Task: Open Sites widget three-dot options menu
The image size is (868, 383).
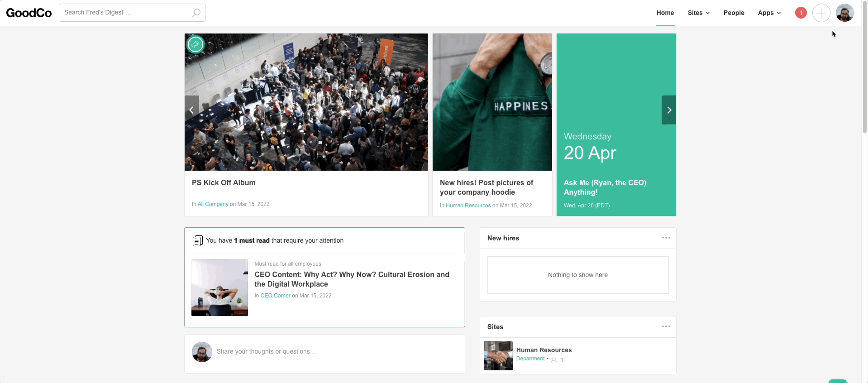Action: [666, 326]
